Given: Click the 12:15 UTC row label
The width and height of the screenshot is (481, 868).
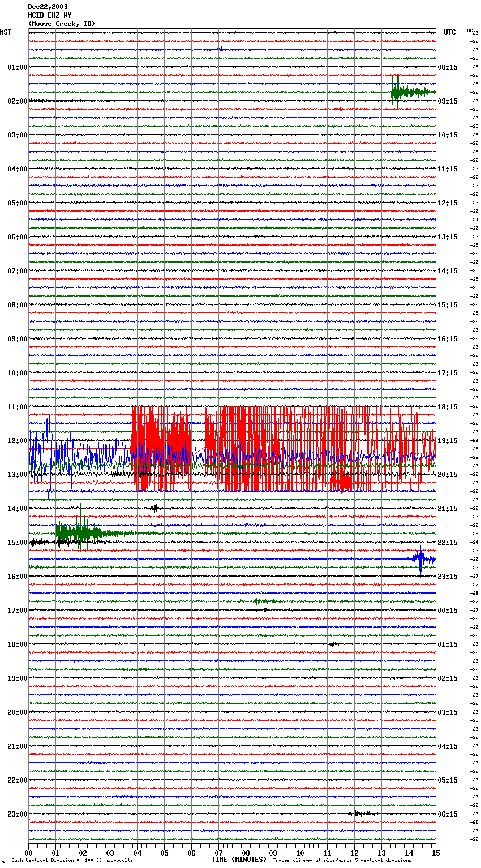Looking at the screenshot, I should tap(448, 203).
